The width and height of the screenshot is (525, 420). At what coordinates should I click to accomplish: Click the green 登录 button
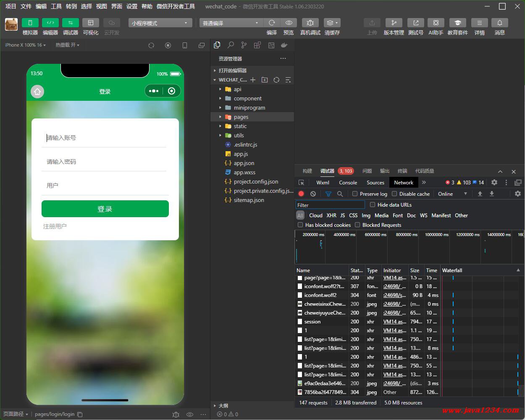click(x=105, y=209)
